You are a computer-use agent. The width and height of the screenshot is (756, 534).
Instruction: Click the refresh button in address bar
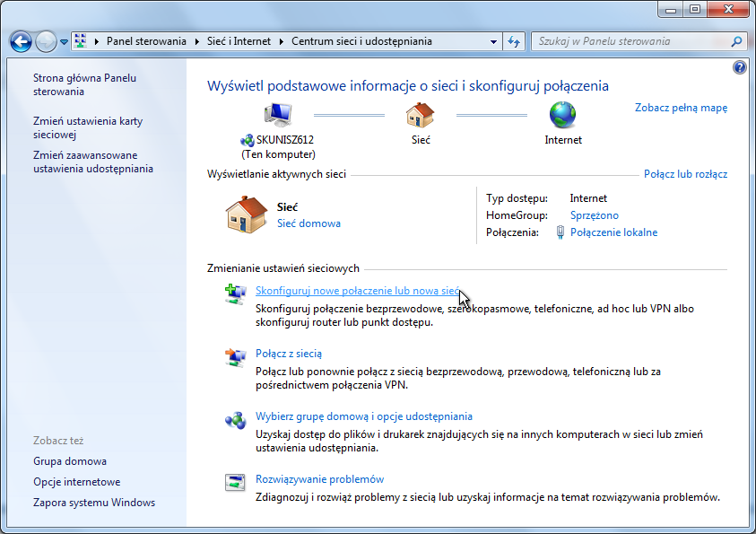514,41
